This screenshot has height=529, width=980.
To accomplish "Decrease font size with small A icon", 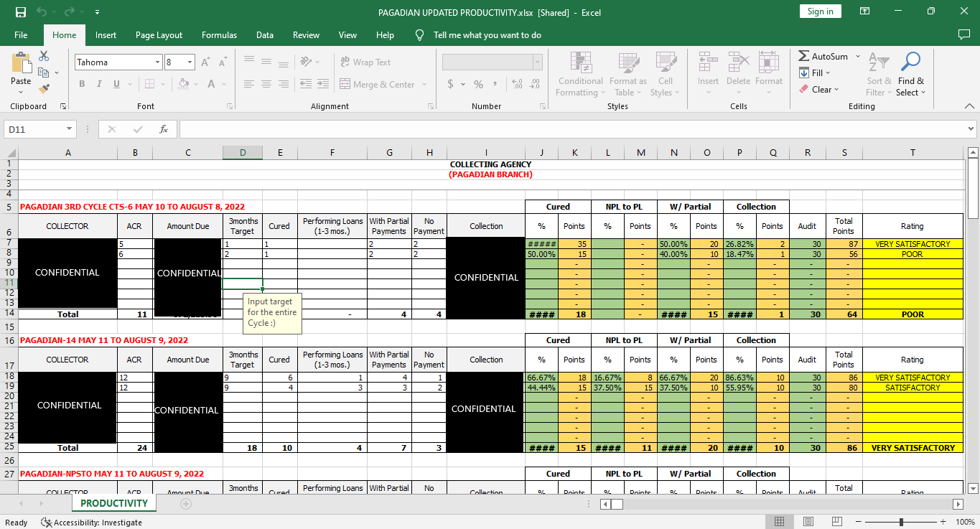I will click(224, 62).
